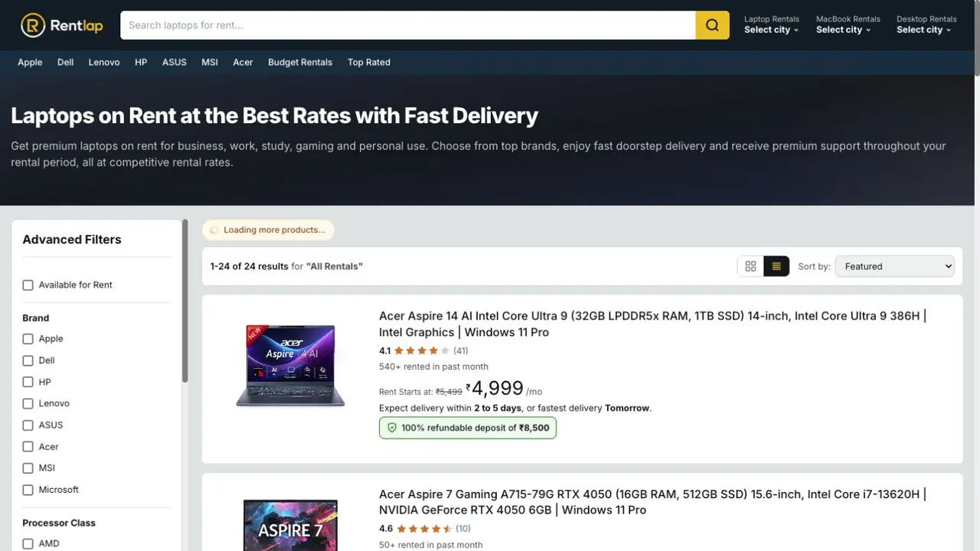Click the 4.1 rating number
980x551 pixels.
pos(385,350)
